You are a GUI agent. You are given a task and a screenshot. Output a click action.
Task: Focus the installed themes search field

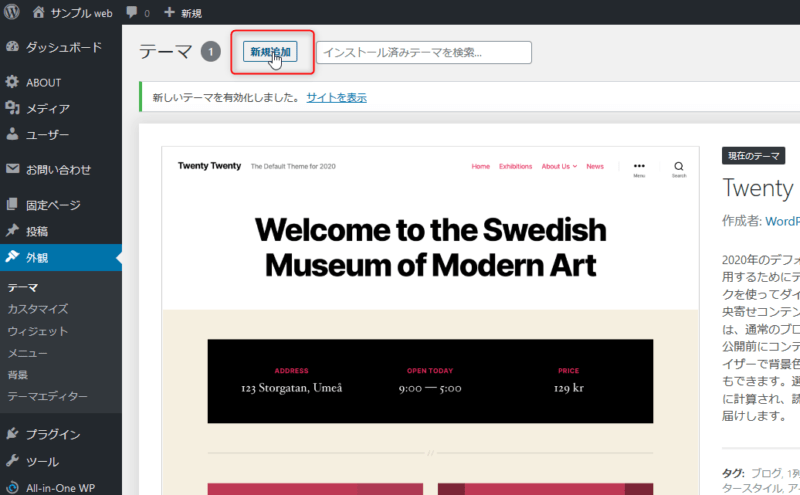pos(424,52)
